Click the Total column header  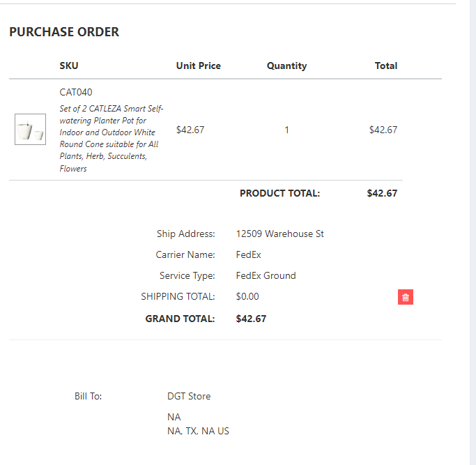385,66
